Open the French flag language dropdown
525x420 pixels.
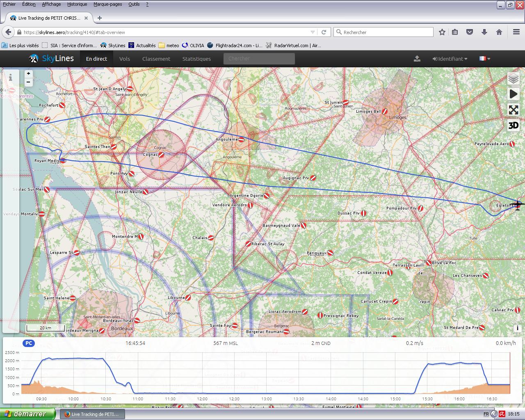point(485,59)
